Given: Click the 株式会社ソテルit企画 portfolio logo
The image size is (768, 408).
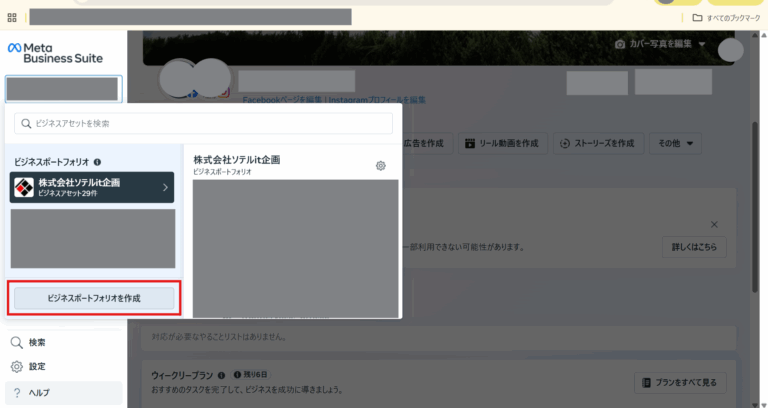Looking at the screenshot, I should click(x=24, y=187).
